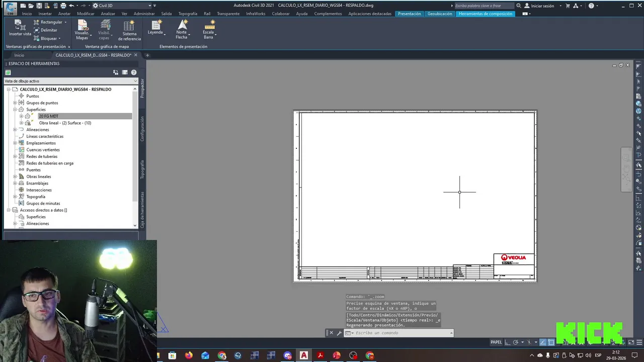This screenshot has height=362, width=644.
Task: Insert the Escala Barra element
Action: click(x=209, y=30)
